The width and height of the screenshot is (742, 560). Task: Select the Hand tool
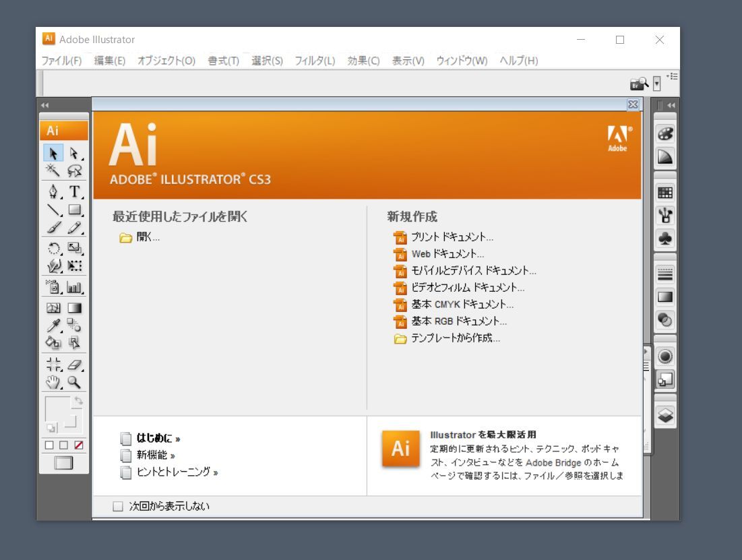click(53, 383)
